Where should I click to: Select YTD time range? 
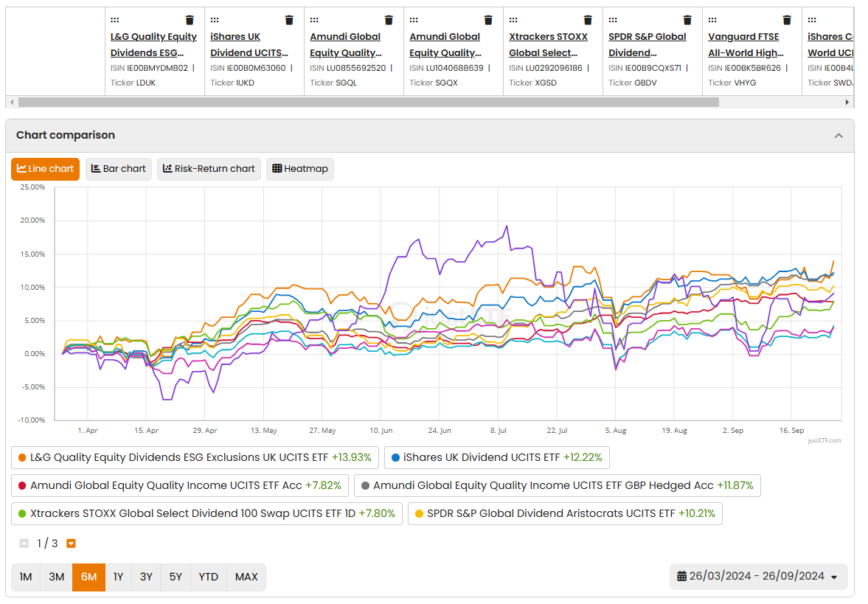tap(208, 577)
